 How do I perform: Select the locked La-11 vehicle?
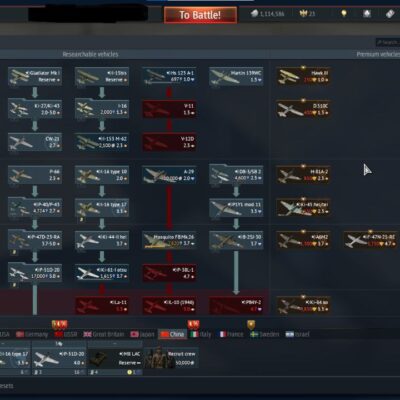[102, 306]
